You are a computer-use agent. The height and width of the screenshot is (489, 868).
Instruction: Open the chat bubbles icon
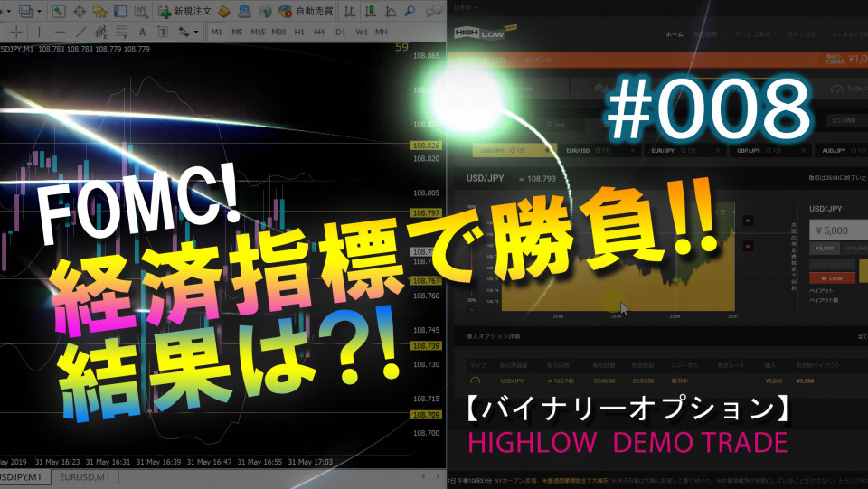click(435, 11)
